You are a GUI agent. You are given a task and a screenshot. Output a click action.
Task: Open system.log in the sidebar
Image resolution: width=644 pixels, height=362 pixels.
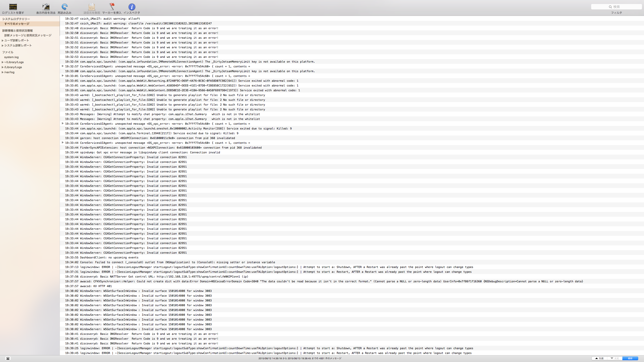click(11, 57)
